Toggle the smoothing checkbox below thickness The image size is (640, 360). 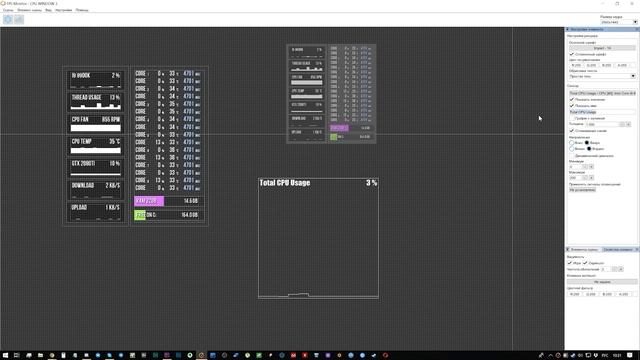click(572, 131)
